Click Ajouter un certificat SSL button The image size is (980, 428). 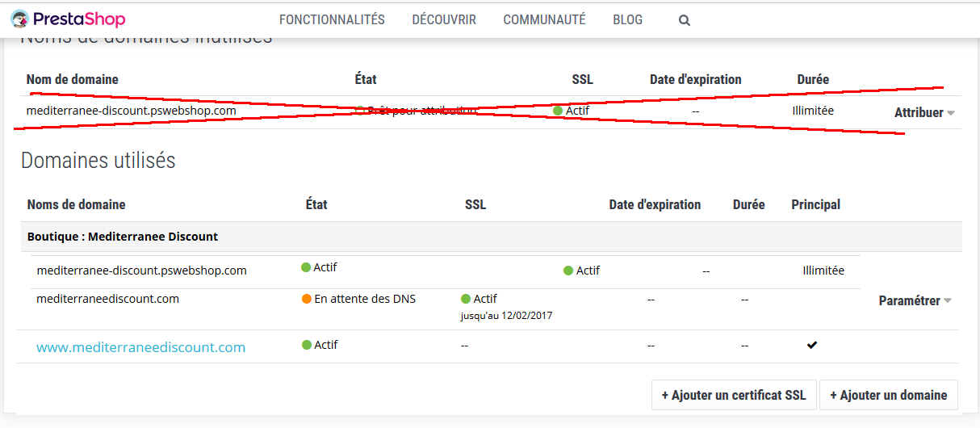coord(734,395)
